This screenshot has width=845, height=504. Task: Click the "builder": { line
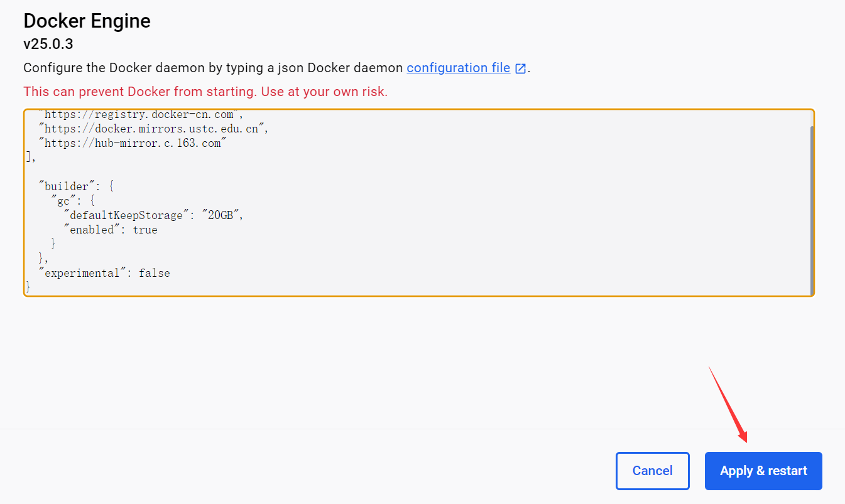76,186
